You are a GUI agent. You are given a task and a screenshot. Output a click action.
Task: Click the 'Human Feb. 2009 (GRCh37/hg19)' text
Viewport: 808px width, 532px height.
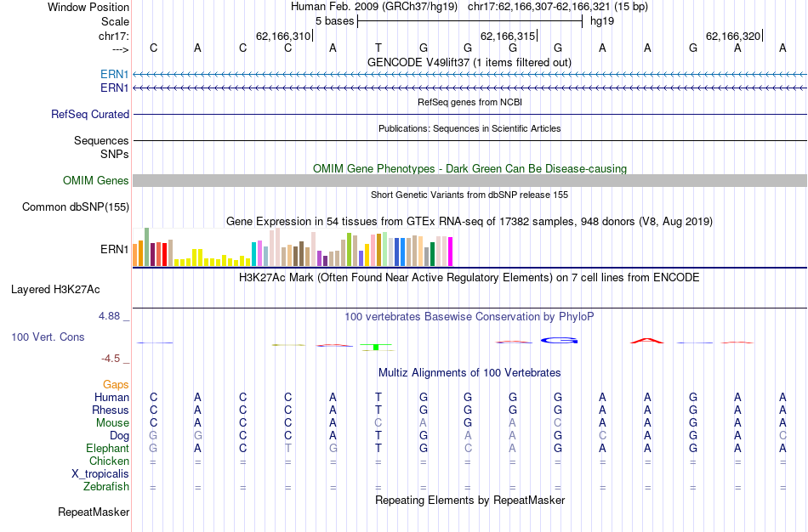click(374, 7)
